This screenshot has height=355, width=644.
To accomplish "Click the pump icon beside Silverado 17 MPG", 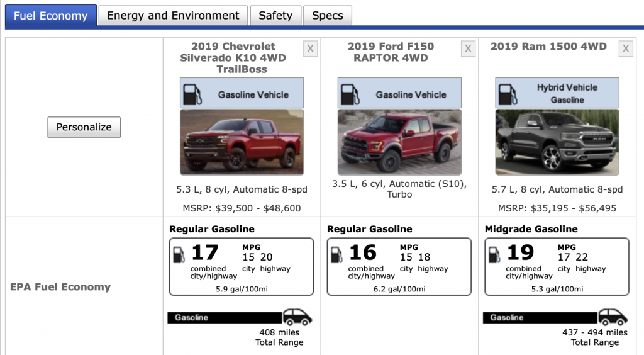I will click(179, 255).
